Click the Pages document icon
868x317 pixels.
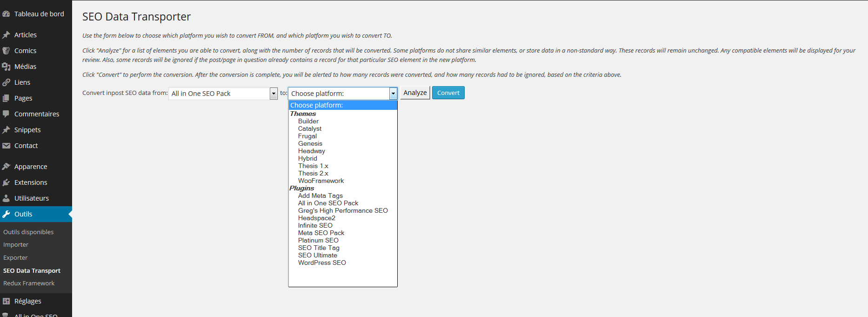coord(6,98)
